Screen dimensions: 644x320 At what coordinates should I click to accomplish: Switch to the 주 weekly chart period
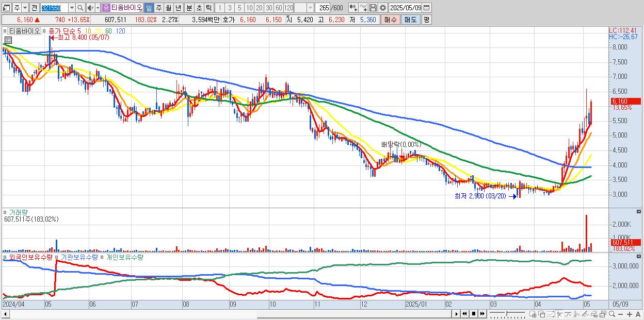coord(158,8)
